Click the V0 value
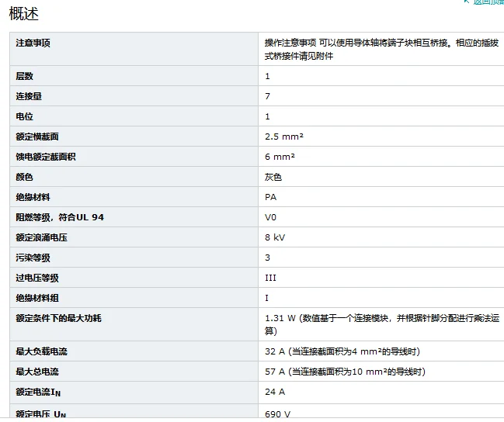This screenshot has height=422, width=504. tap(271, 217)
